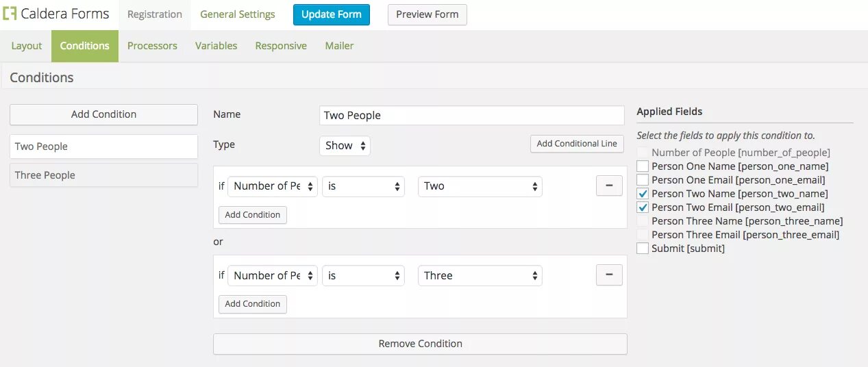Remove the second conditional line with minus

(609, 275)
